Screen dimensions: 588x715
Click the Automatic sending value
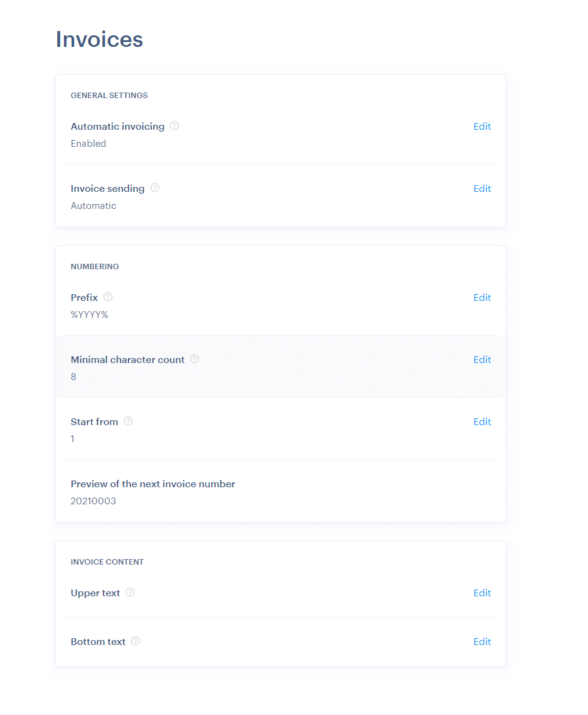click(94, 206)
